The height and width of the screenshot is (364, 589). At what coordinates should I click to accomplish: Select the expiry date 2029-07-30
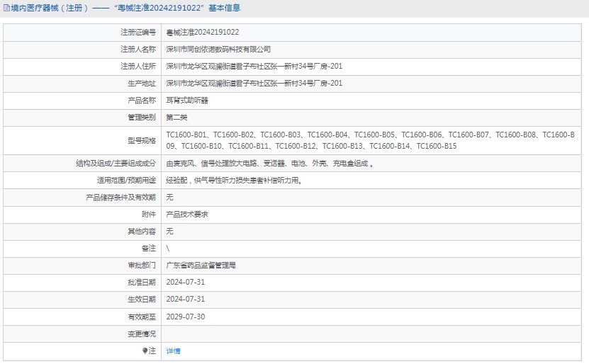point(185,317)
